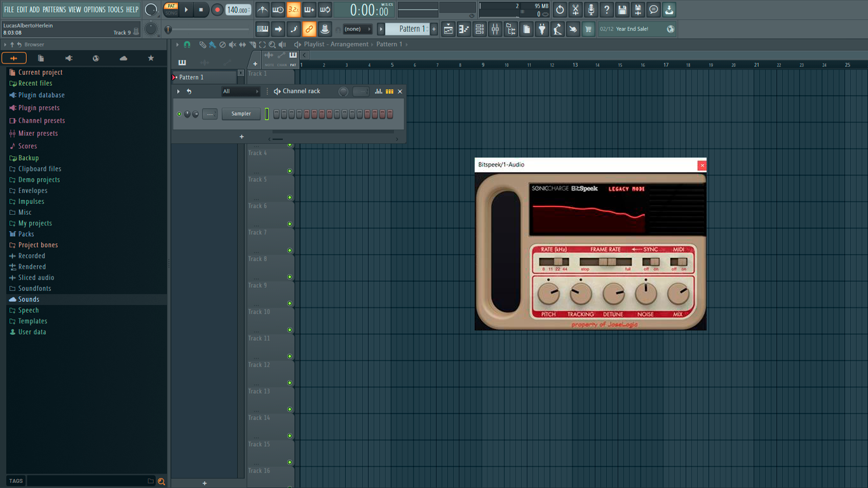Click the stop button
Viewport: 868px width, 488px height.
pyautogui.click(x=201, y=10)
